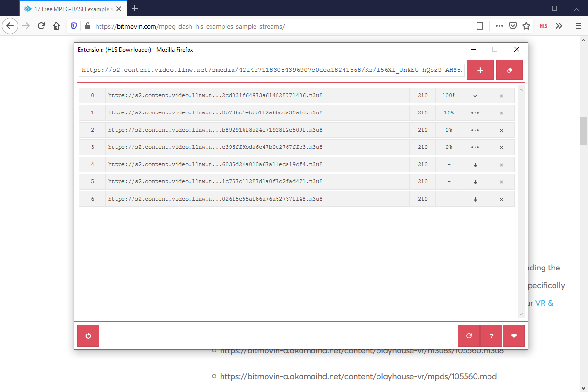Remove row 6 from the list
Viewport: 588px width, 392px height.
click(x=501, y=199)
